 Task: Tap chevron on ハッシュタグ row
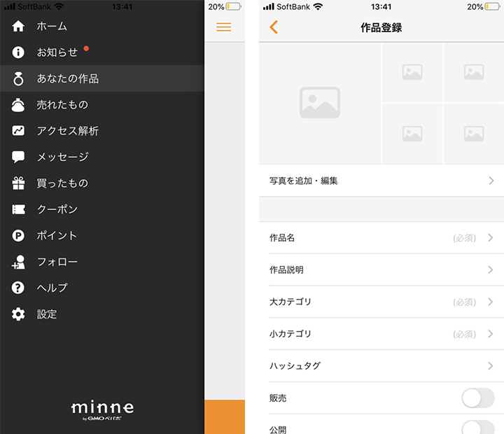491,366
